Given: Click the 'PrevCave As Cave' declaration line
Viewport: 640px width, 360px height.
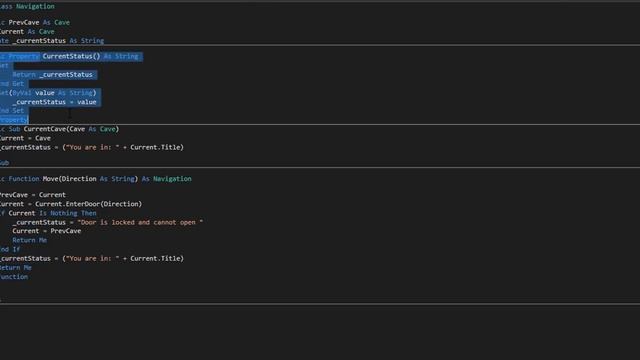Looking at the screenshot, I should [35, 22].
